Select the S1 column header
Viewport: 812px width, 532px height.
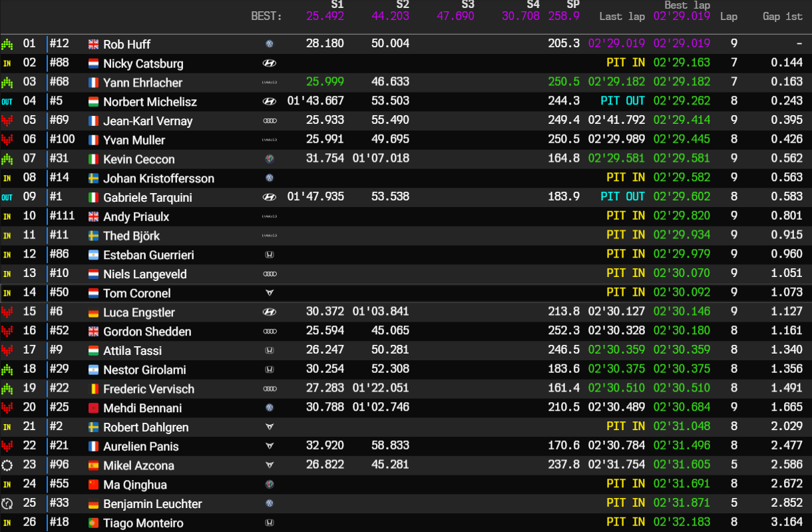click(336, 5)
